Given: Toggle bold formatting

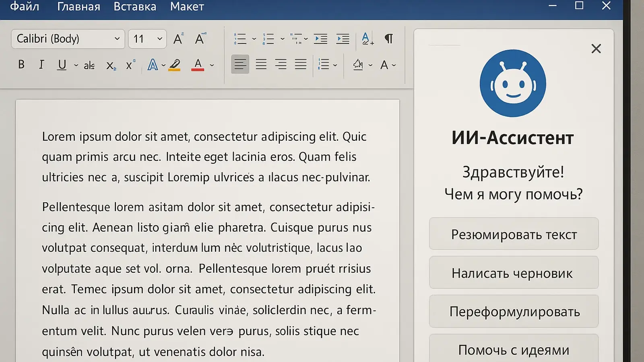Looking at the screenshot, I should click(21, 64).
